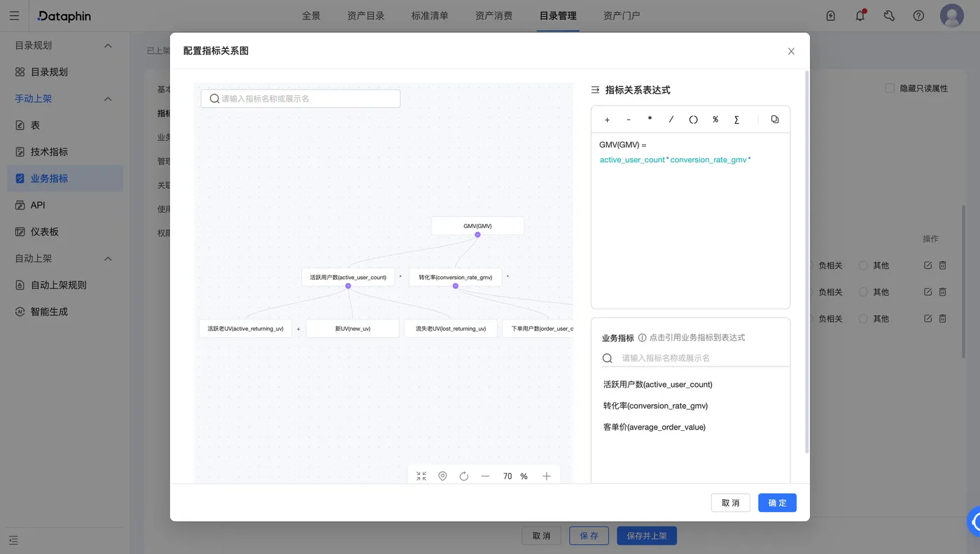Select the 新UV(new_uv) node
This screenshot has height=554, width=980.
click(353, 329)
